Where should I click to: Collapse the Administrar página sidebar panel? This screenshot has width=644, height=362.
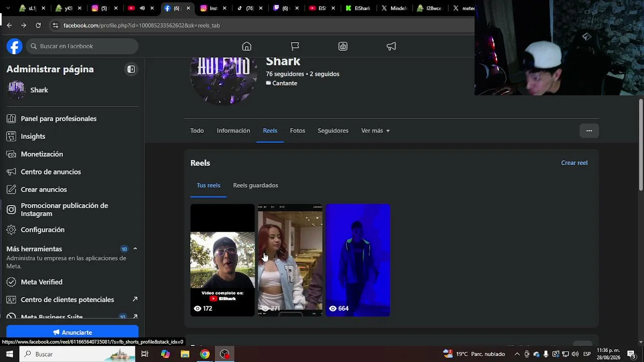[131, 69]
